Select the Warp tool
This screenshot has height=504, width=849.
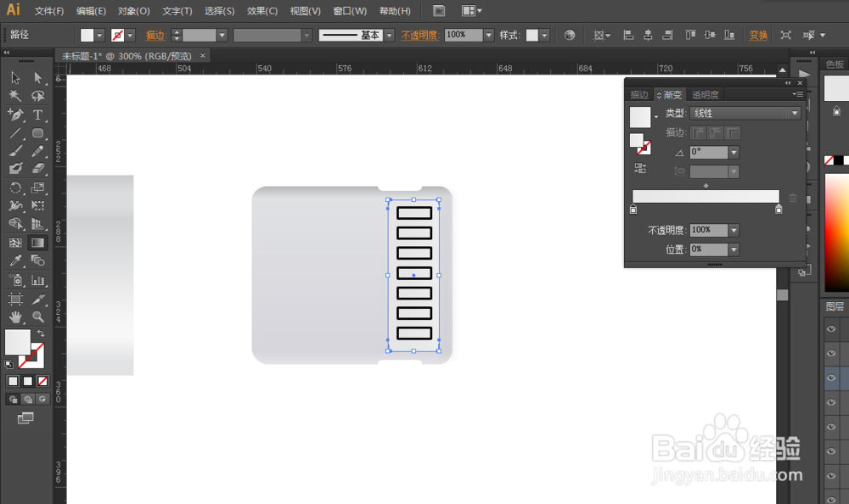[x=15, y=205]
